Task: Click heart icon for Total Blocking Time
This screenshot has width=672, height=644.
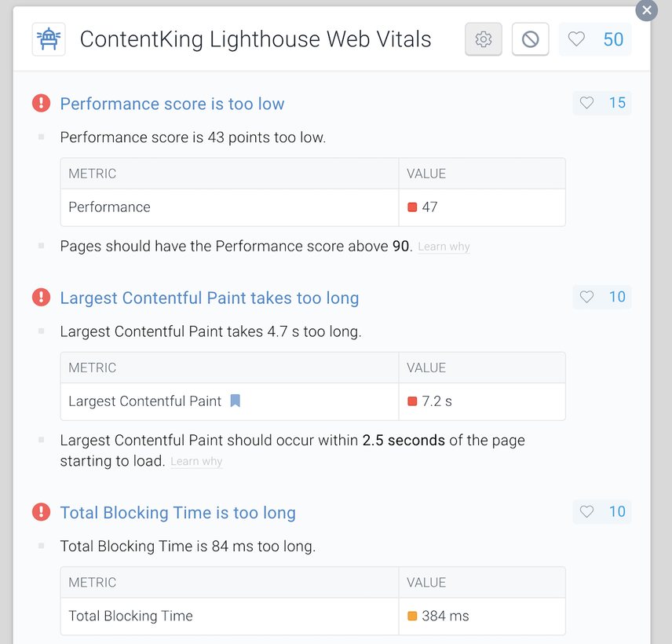Action: (x=586, y=511)
